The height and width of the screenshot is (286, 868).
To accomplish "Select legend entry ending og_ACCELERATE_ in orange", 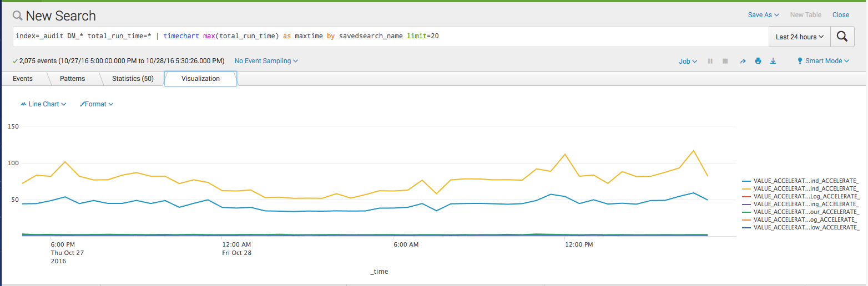I will [801, 219].
